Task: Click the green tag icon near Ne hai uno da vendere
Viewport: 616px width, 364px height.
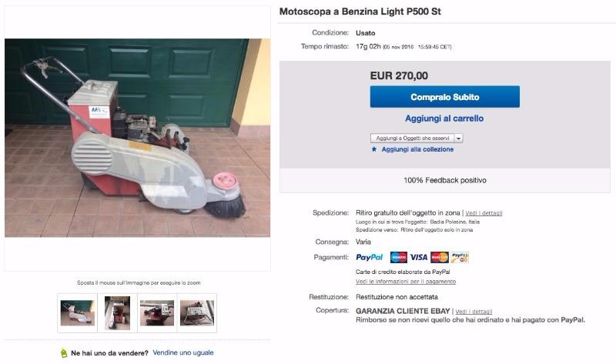Action: click(64, 353)
